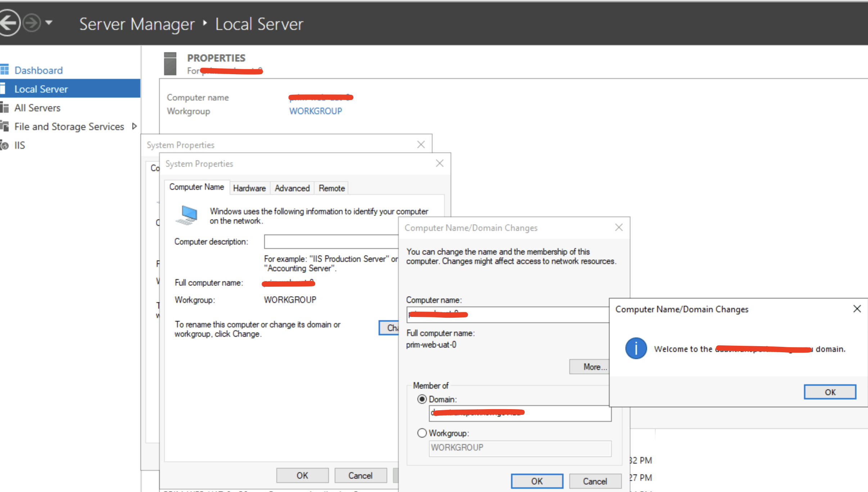Expand File and Storage Services tree item
This screenshot has height=492, width=868.
pyautogui.click(x=135, y=126)
